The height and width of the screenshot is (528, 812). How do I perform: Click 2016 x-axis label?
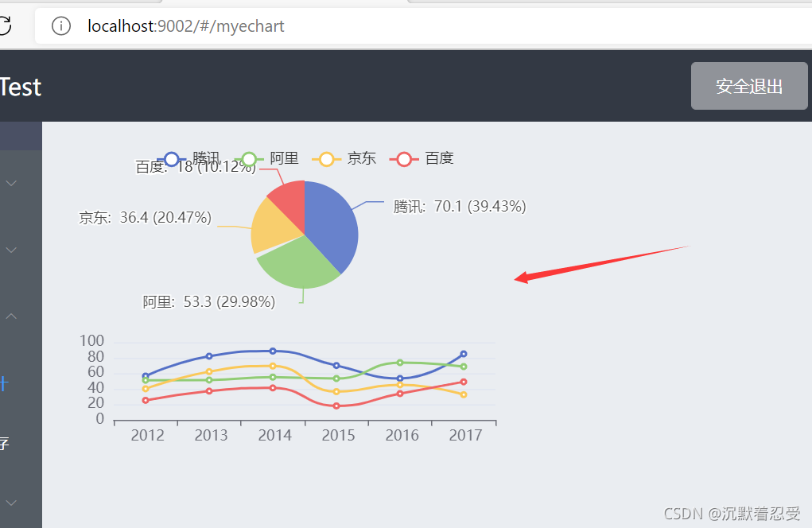tap(402, 435)
